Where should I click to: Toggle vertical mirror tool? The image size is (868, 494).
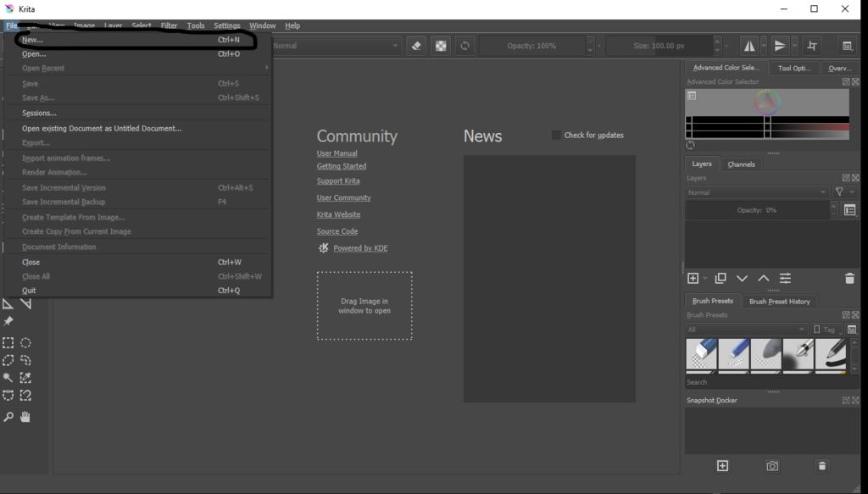click(x=780, y=46)
